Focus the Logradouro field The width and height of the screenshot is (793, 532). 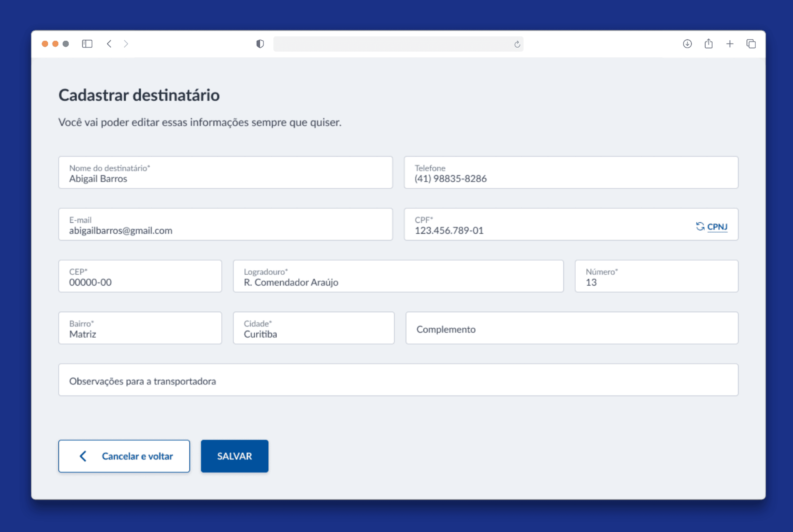(x=398, y=276)
